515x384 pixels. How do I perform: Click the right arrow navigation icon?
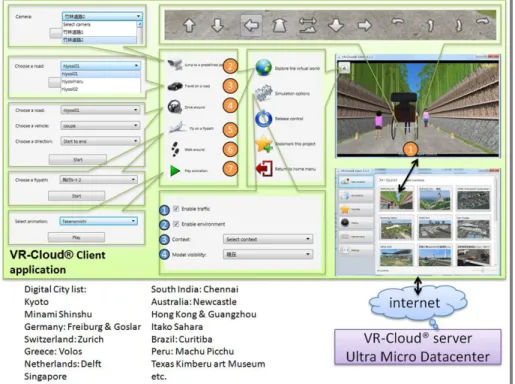click(x=364, y=25)
